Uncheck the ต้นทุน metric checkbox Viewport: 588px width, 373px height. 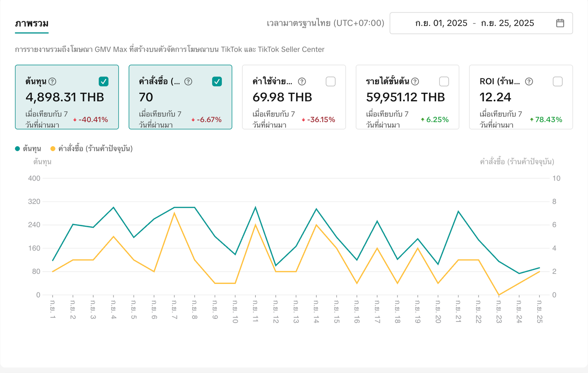click(x=104, y=82)
